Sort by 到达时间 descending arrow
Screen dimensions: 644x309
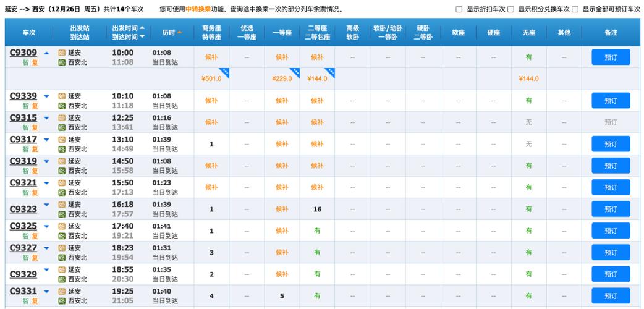point(142,37)
